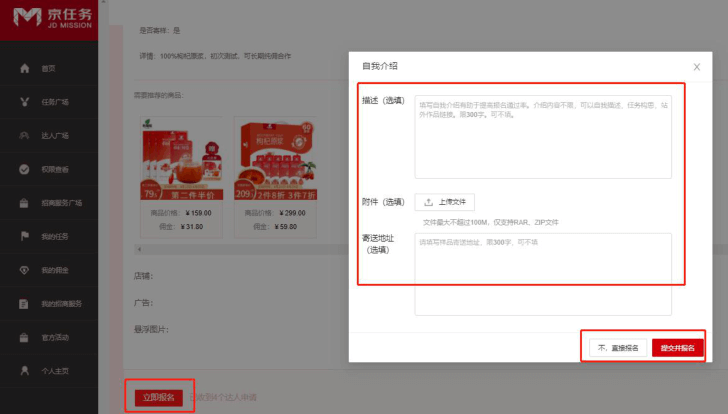The image size is (728, 414).
Task: Focus the 寄送地址 address text area
Action: (543, 274)
